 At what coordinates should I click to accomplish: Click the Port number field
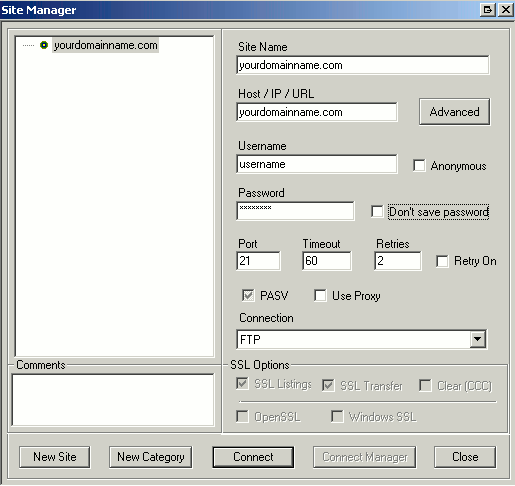[x=258, y=261]
